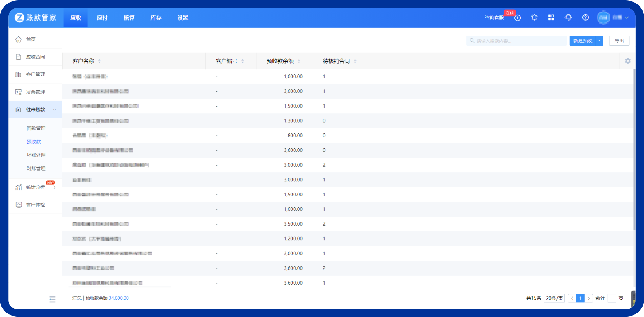Open the 20条/页 page size dropdown
Screen dimensions: 644x317
(x=554, y=298)
